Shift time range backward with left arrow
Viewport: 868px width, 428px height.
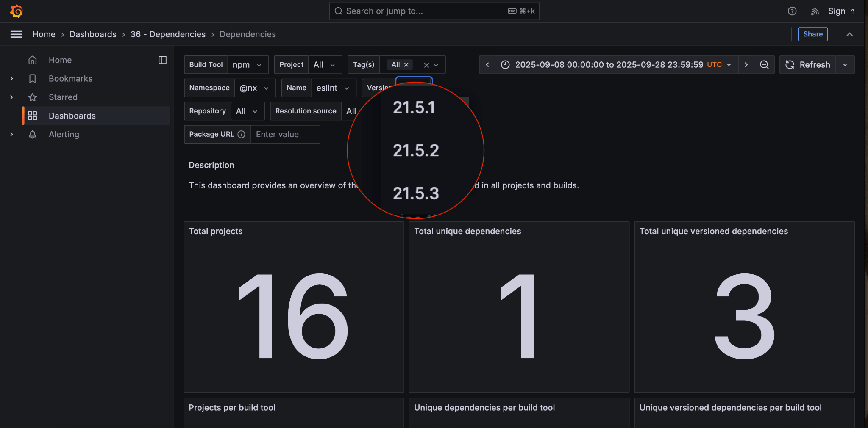pyautogui.click(x=487, y=65)
